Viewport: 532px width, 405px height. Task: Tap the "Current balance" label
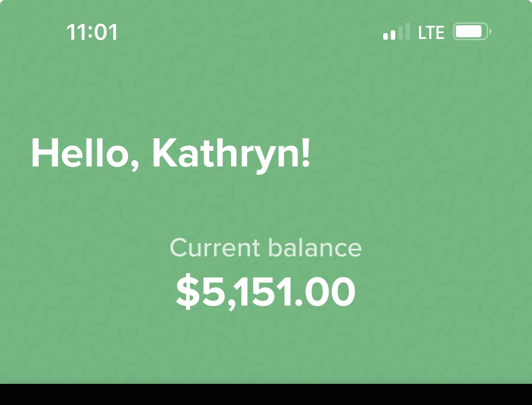coord(266,248)
